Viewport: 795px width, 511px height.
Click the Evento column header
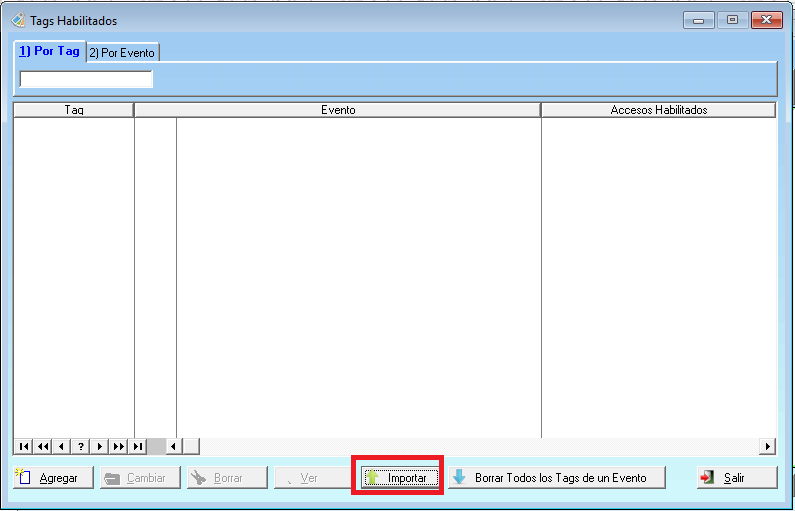point(338,110)
